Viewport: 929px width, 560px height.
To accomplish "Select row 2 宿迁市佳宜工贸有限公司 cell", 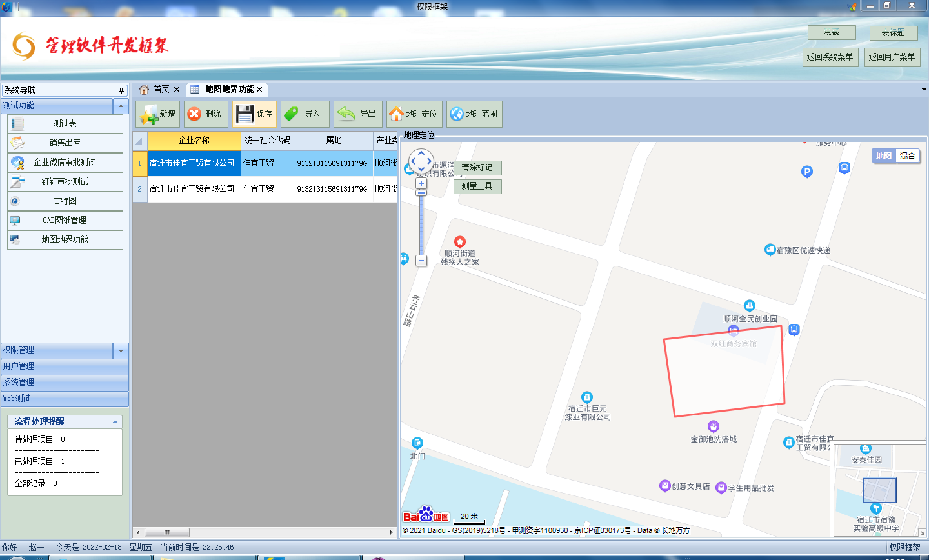I will pyautogui.click(x=194, y=189).
